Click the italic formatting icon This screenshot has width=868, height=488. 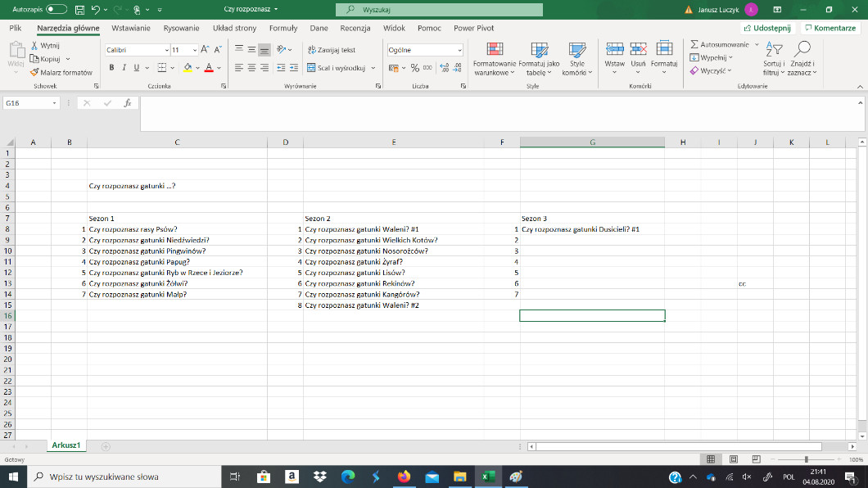pos(124,67)
